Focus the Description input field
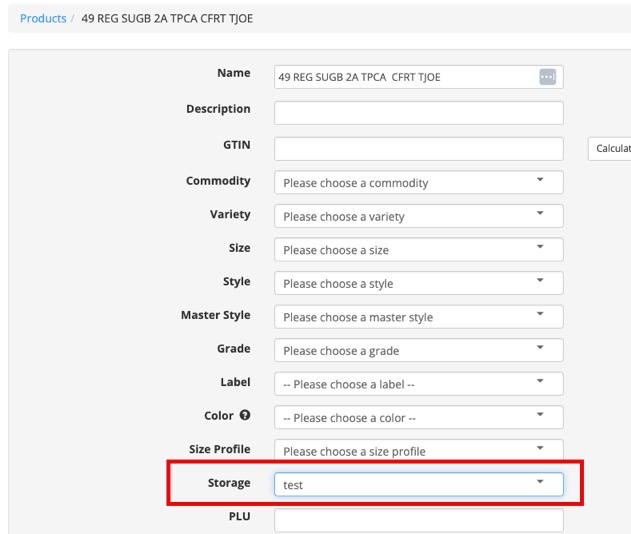Screen dimensions: 631x534 [418, 113]
